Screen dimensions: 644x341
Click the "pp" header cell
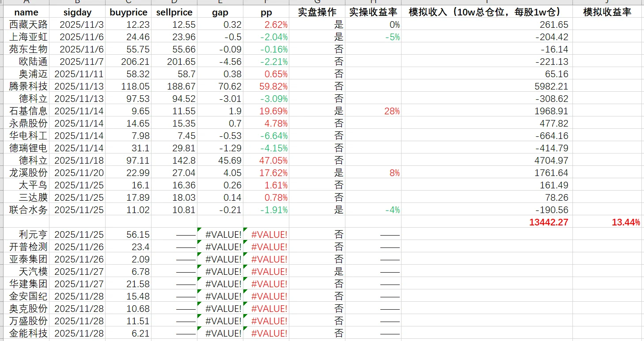(x=266, y=12)
